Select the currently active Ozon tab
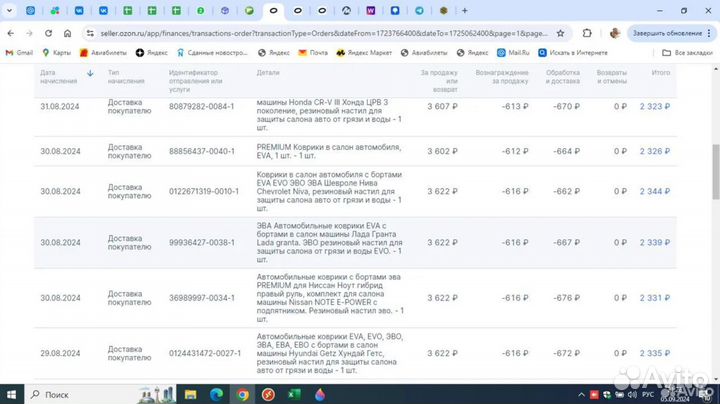Viewport: 720px width, 404px height. [273, 11]
